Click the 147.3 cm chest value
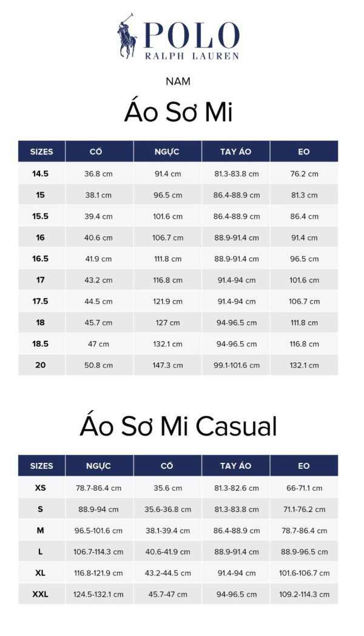Screen dimensions: 364x636 point(167,365)
